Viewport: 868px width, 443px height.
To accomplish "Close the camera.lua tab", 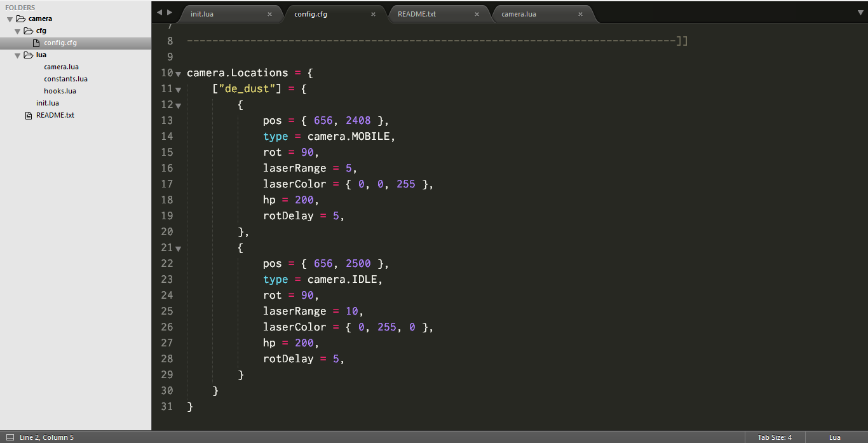I will click(x=580, y=14).
